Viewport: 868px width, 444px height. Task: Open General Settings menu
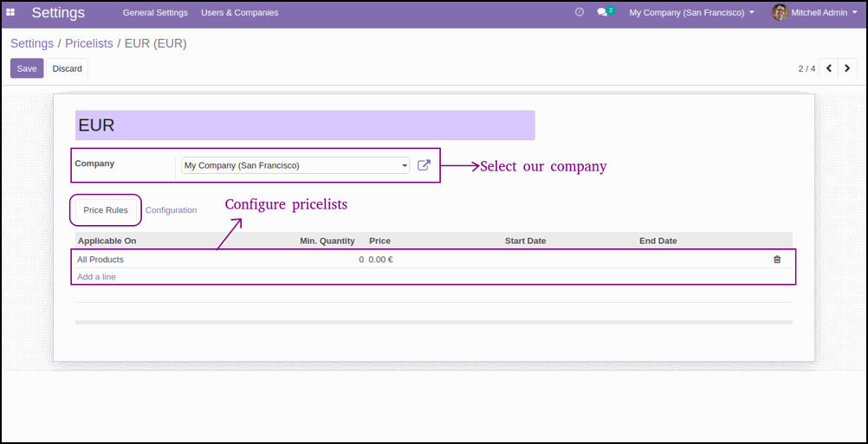tap(156, 12)
